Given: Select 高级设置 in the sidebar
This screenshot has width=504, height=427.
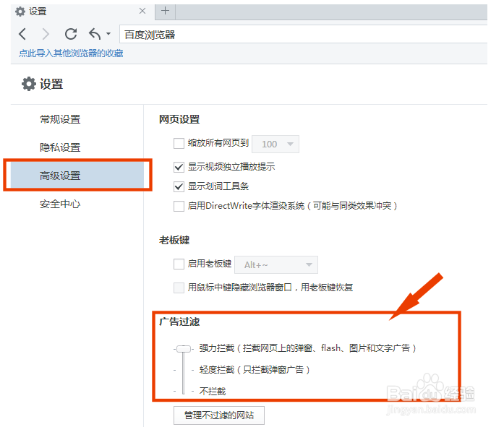Looking at the screenshot, I should (77, 176).
